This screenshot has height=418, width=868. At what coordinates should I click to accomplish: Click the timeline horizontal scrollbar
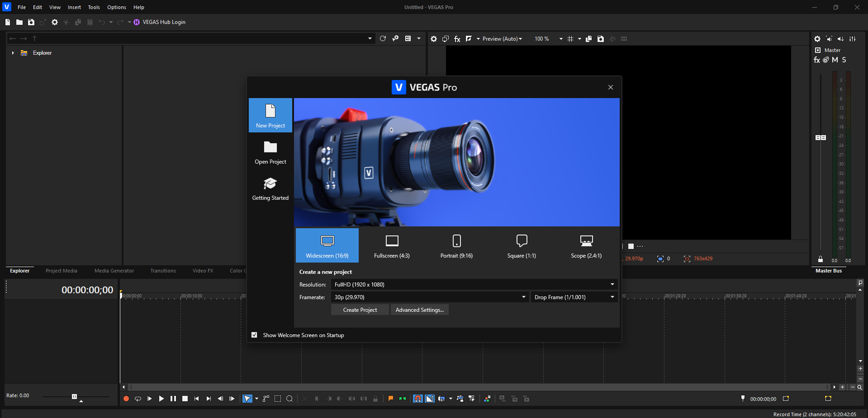tap(479, 387)
